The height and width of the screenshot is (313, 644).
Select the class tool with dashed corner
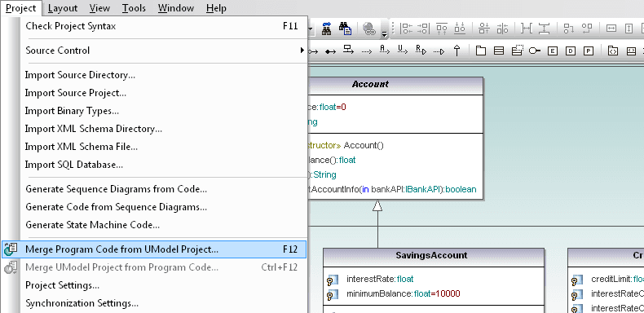pos(517,51)
